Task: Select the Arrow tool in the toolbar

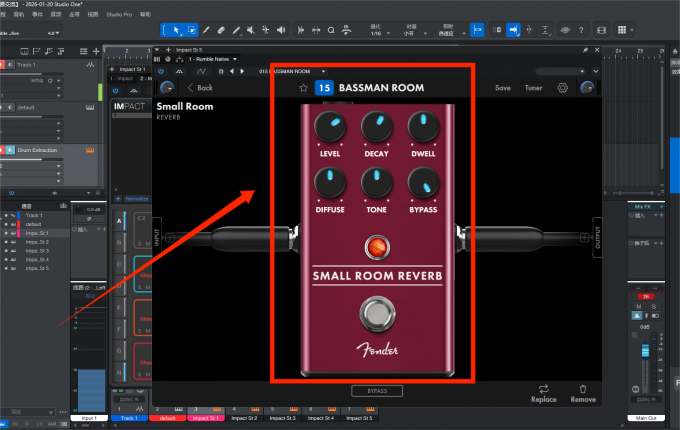Action: point(176,30)
